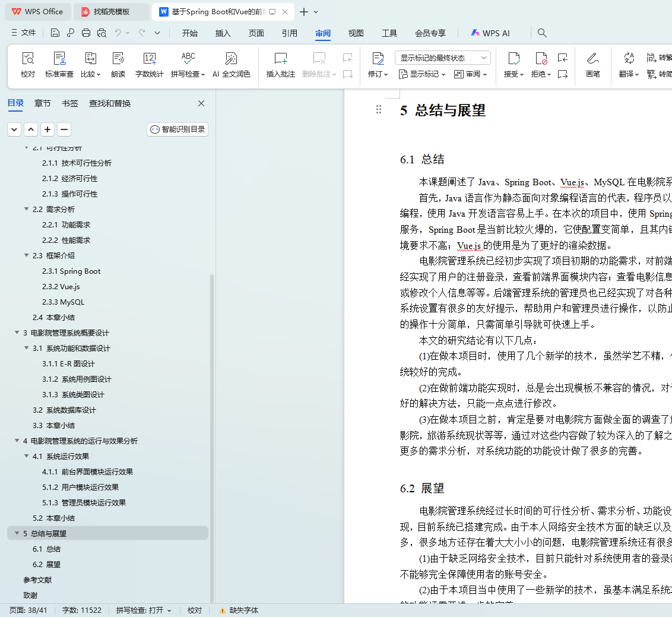Screen dimensions: 672x617
Task: Click the plus promote outline button
Action: 47,129
